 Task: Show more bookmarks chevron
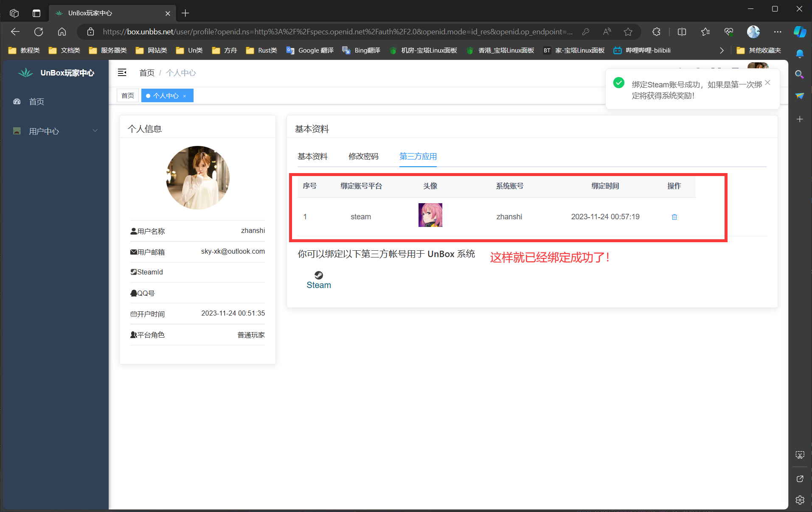click(x=722, y=50)
